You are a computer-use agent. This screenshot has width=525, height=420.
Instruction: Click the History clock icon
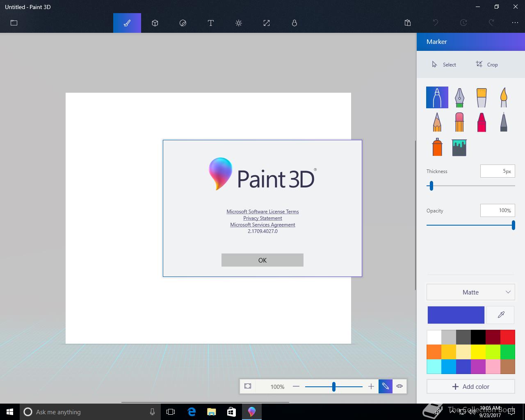[x=463, y=23]
